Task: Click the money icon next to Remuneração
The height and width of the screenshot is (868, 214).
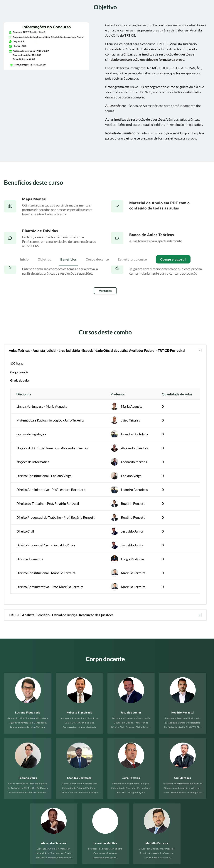Action: [x=11, y=65]
